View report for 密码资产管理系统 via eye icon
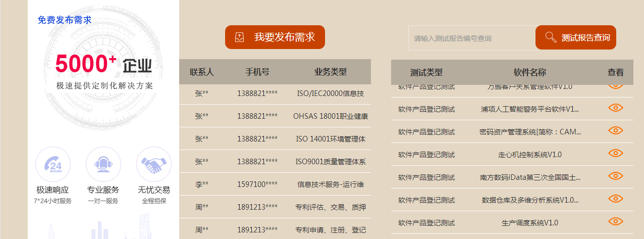Image resolution: width=644 pixels, height=239 pixels. 615,130
